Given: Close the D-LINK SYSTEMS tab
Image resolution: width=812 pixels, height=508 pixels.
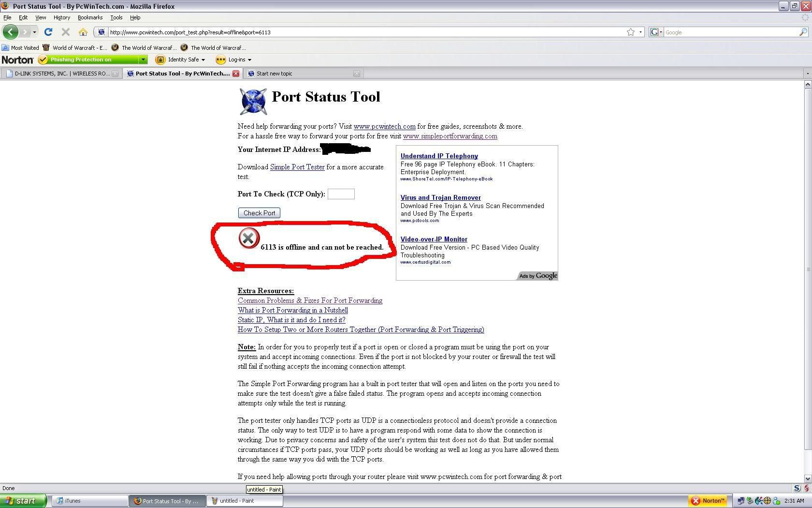Looking at the screenshot, I should pyautogui.click(x=115, y=74).
